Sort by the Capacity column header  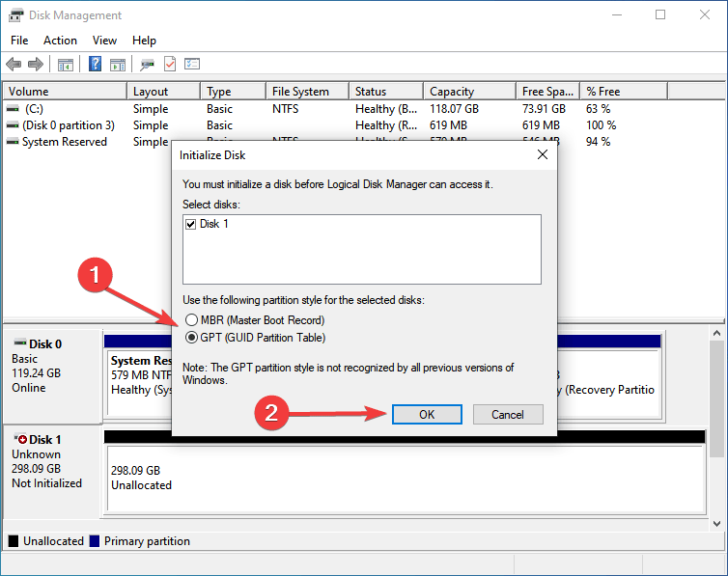(470, 92)
